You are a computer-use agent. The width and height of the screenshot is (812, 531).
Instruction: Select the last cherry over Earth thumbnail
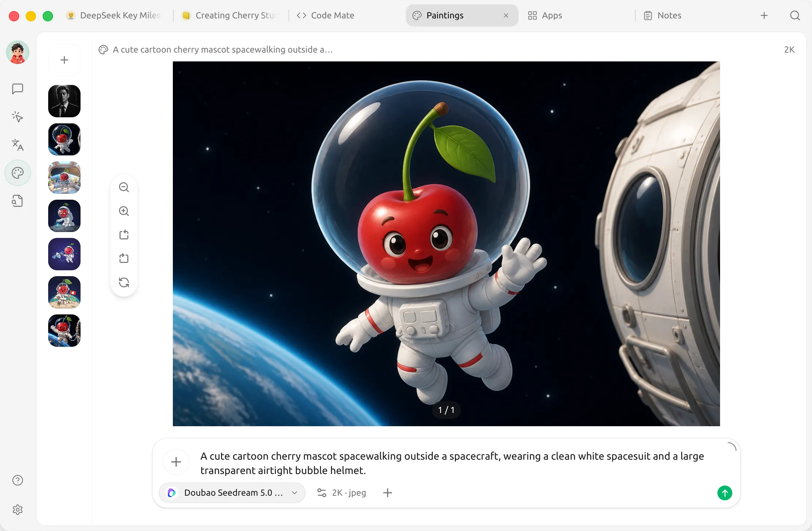(x=64, y=331)
